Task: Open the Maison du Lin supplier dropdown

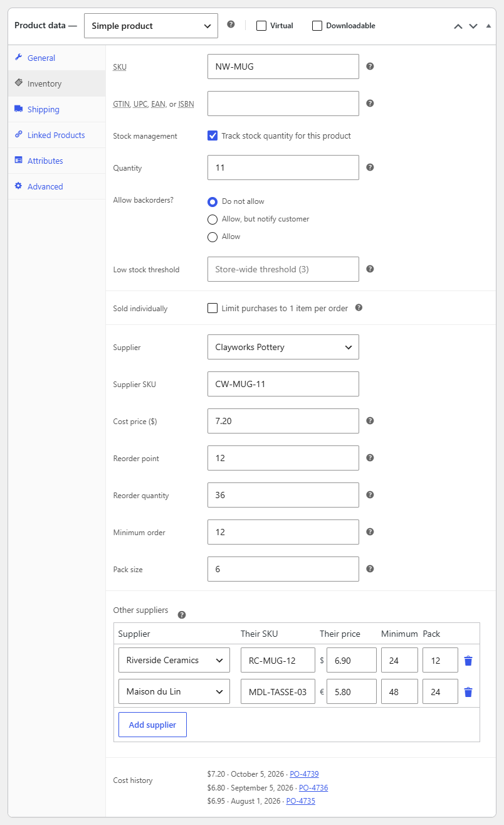Action: [x=174, y=691]
